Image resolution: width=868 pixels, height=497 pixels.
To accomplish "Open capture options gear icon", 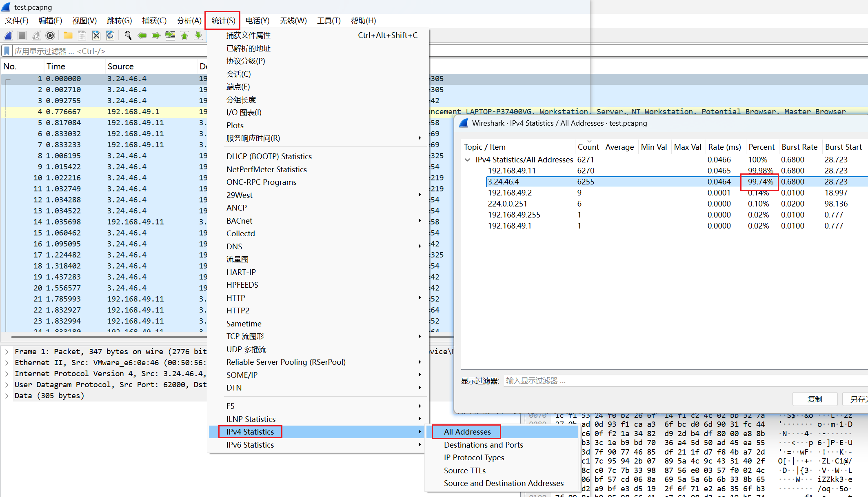I will point(50,36).
